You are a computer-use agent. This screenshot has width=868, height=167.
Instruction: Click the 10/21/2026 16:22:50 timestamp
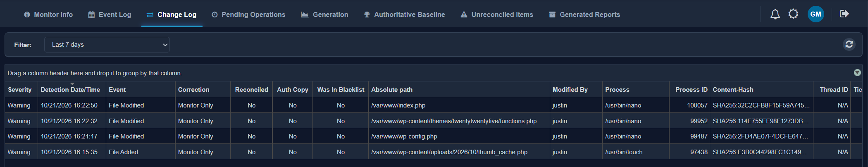69,105
